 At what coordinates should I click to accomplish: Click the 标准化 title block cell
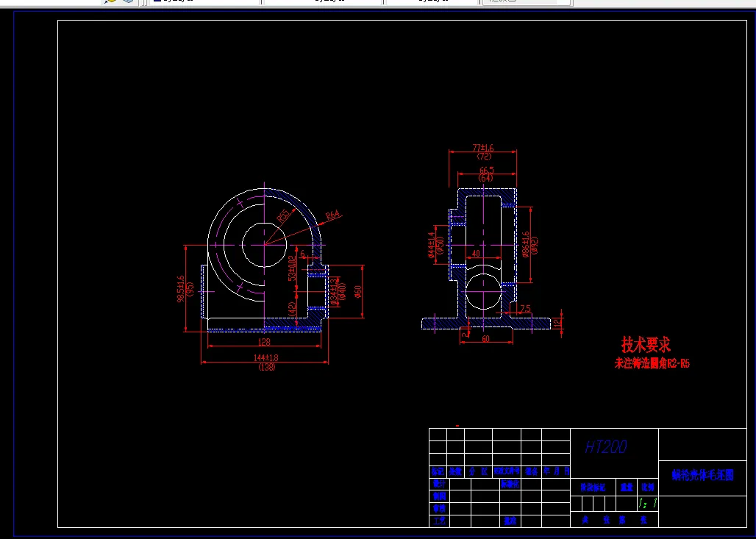click(x=510, y=484)
